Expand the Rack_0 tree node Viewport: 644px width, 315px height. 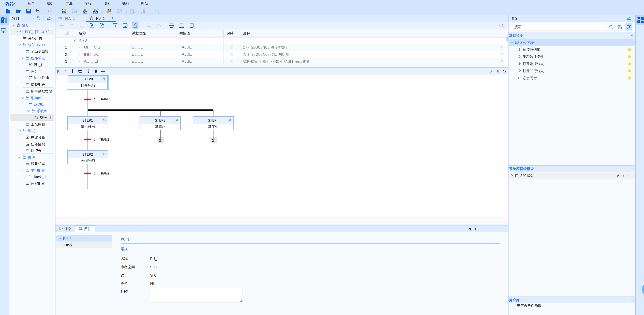click(x=25, y=177)
